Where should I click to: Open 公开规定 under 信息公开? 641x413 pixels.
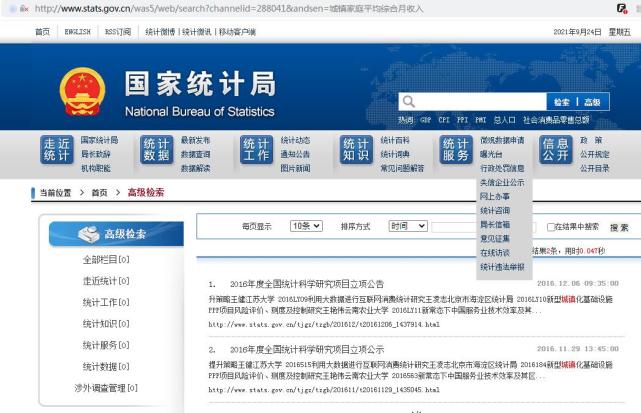pos(594,154)
